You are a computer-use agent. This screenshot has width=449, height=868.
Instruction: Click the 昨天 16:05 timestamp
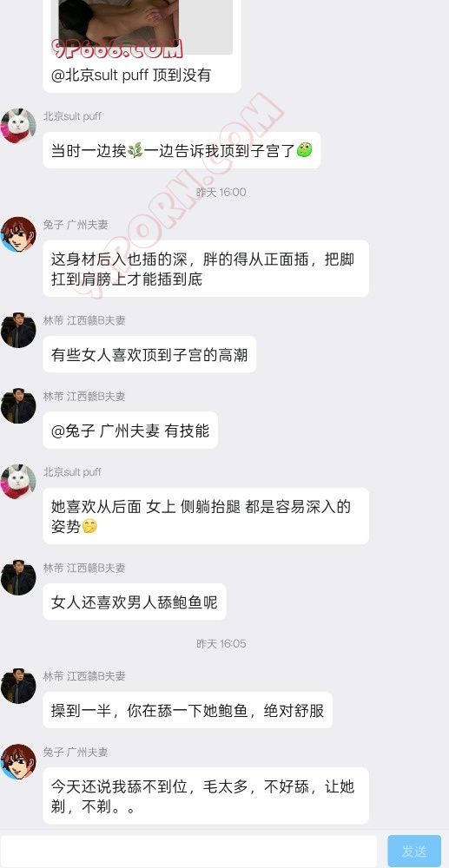coord(221,644)
